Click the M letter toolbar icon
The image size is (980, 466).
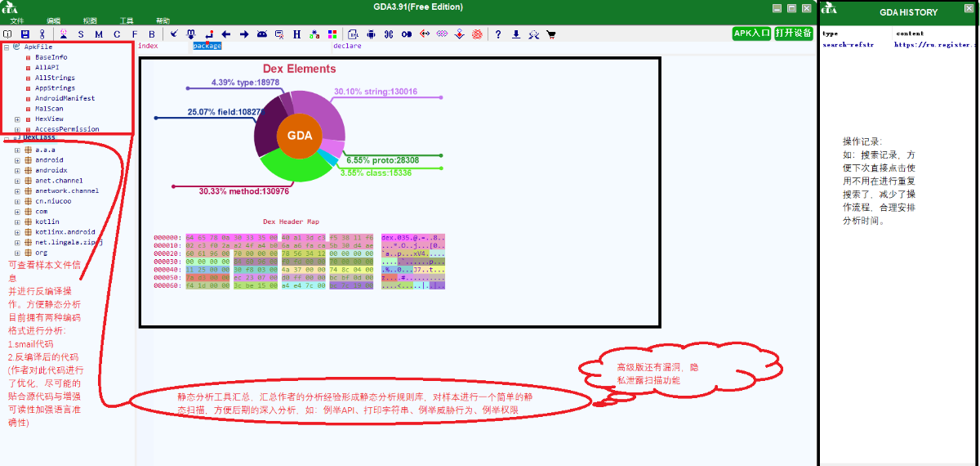pos(99,34)
